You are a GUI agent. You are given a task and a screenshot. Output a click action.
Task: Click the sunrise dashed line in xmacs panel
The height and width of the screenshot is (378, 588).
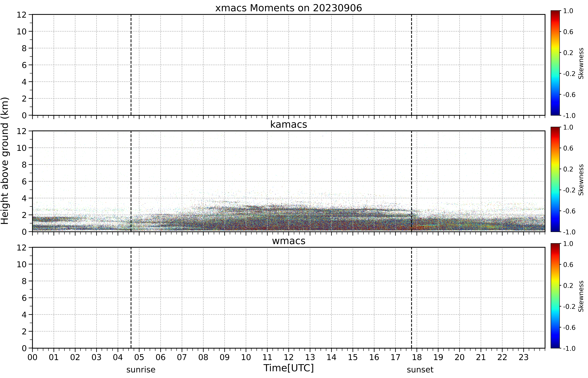point(131,65)
